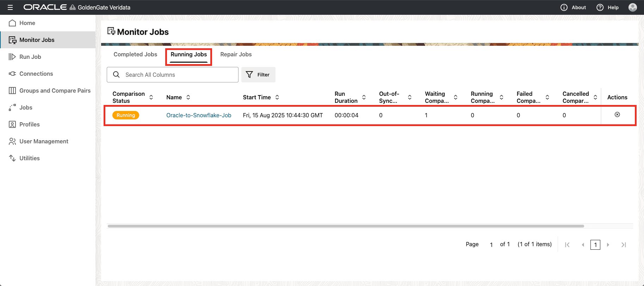Select page number 1 button
The height and width of the screenshot is (286, 644).
click(595, 245)
